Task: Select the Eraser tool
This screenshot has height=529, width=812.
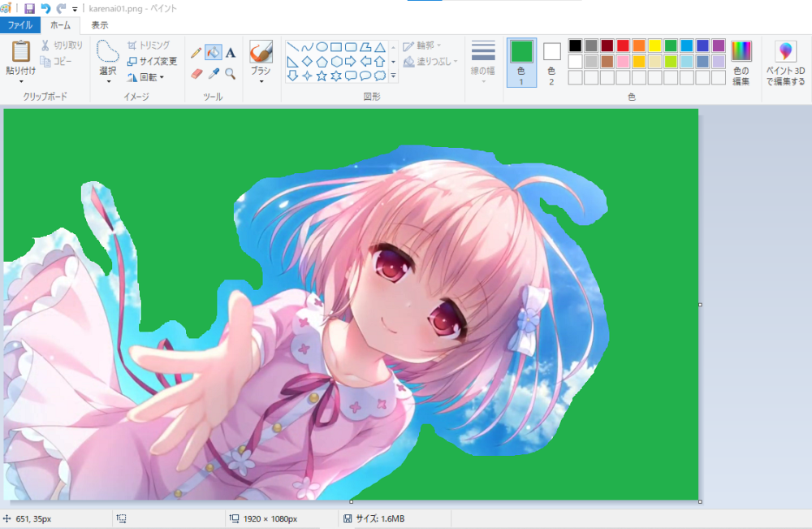Action: pyautogui.click(x=197, y=74)
